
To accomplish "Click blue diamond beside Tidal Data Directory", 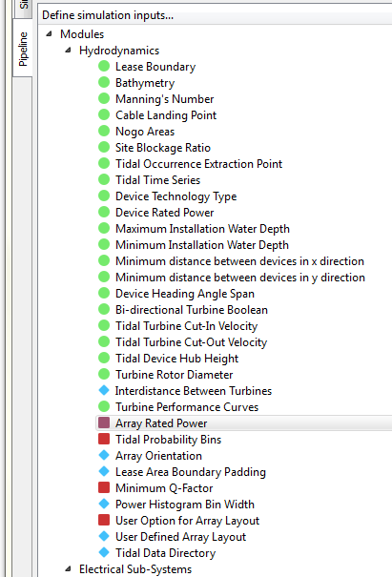I will click(104, 552).
